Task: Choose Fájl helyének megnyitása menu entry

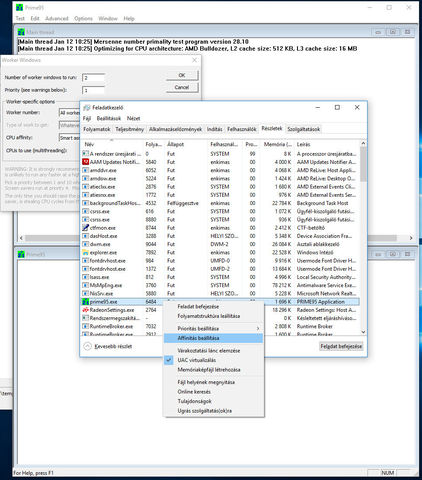Action: click(213, 382)
